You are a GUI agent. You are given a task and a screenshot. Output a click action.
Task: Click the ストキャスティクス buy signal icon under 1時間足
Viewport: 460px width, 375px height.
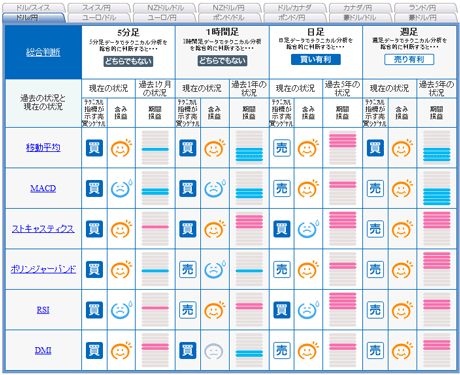coord(188,229)
